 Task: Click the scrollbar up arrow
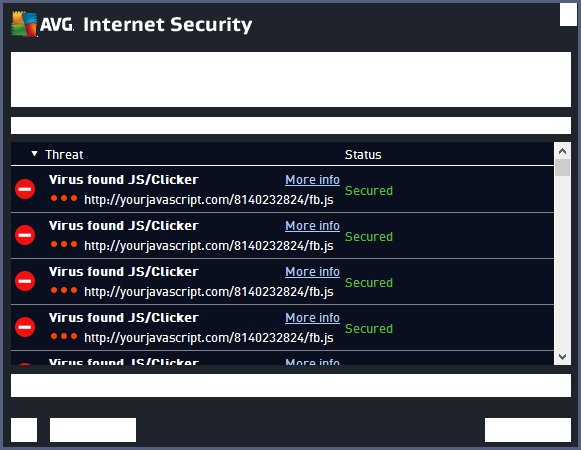[562, 151]
